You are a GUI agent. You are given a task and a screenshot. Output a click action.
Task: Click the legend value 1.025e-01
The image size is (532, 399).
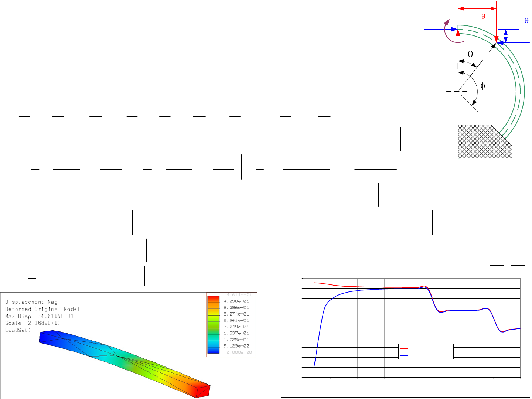point(236,340)
